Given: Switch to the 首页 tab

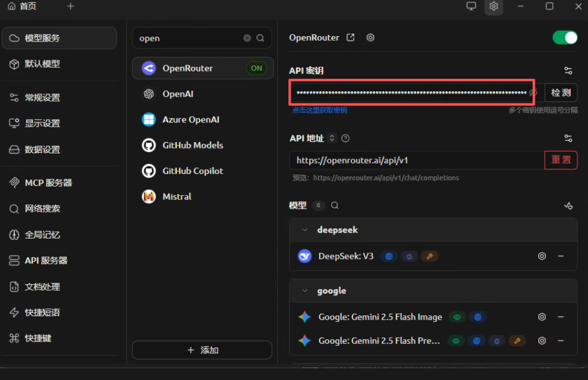Looking at the screenshot, I should (22, 7).
